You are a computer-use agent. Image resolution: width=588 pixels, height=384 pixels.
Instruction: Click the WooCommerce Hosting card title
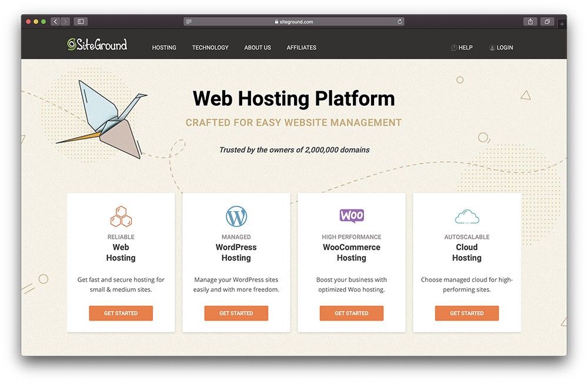tap(352, 252)
